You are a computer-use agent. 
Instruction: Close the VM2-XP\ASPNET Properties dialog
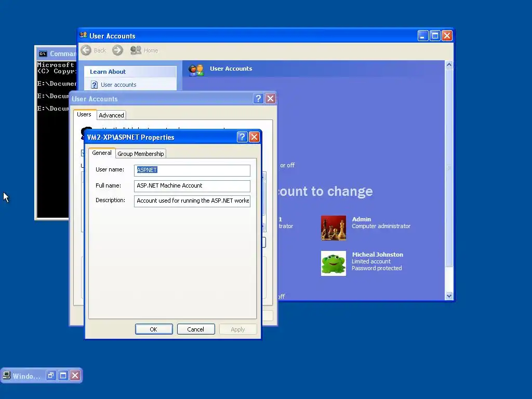click(x=254, y=137)
